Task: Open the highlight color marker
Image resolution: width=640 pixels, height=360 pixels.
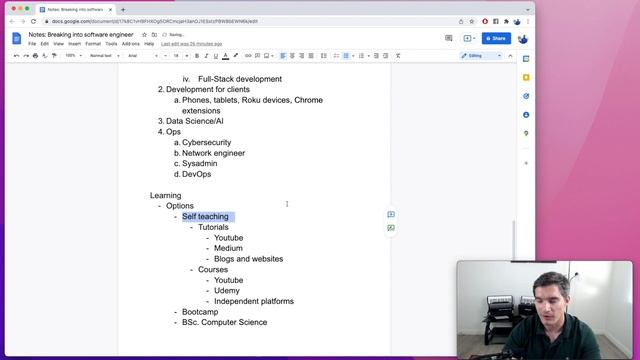Action: pyautogui.click(x=235, y=56)
